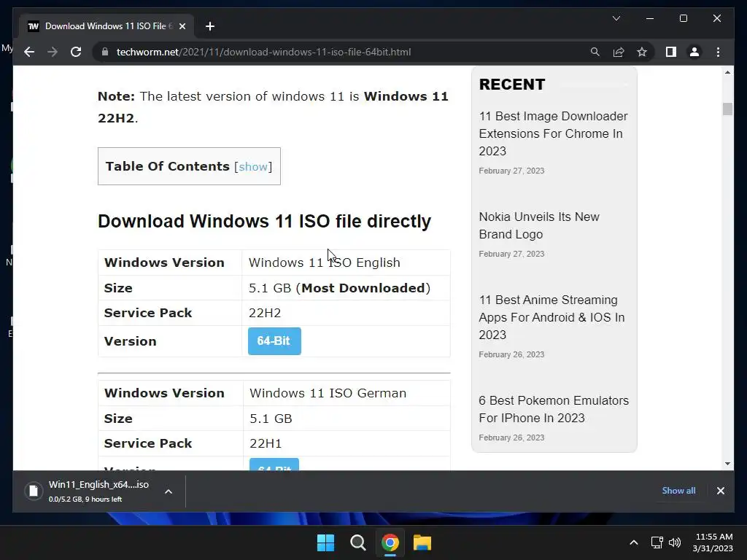Viewport: 747px width, 560px height.
Task: Open the Win11_English_x64 iso download item
Action: (x=98, y=491)
